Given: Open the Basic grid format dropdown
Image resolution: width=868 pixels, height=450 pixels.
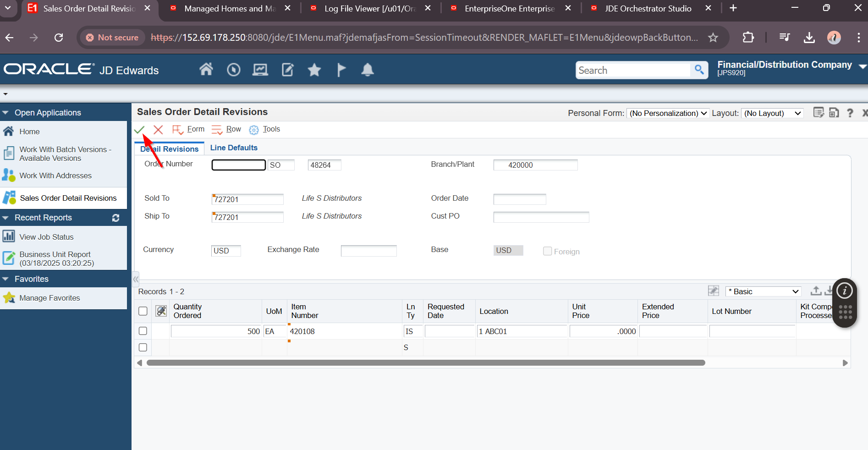Looking at the screenshot, I should point(764,291).
